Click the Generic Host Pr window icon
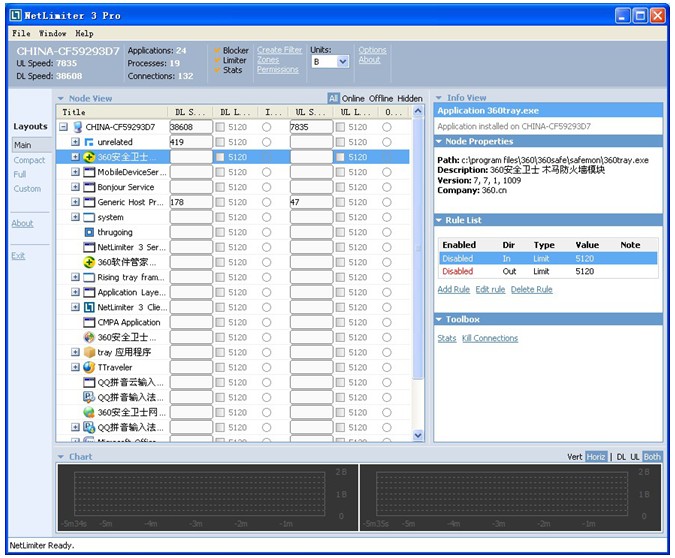 [x=89, y=202]
